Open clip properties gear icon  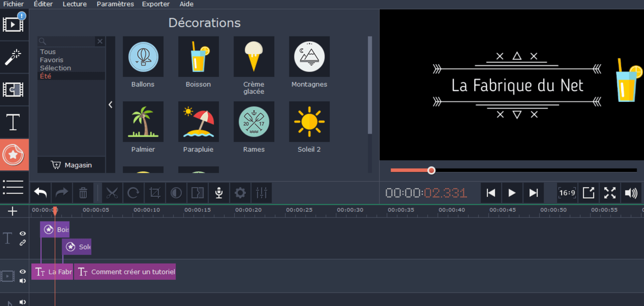pos(240,193)
